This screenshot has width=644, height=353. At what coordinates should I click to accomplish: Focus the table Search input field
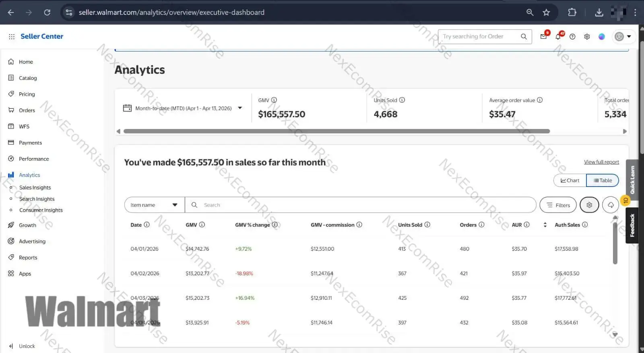point(360,205)
